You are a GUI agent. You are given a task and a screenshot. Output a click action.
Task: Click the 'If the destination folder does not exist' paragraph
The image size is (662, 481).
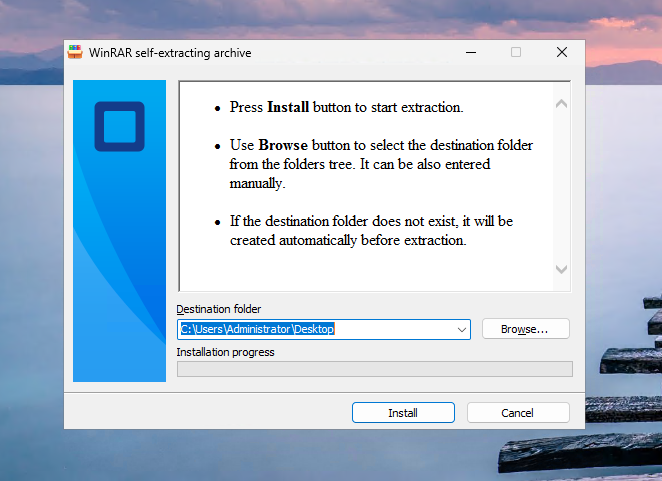pos(371,231)
